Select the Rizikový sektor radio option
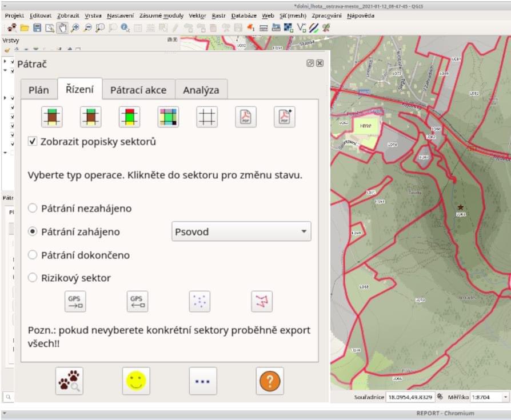This screenshot has width=511, height=420. (x=33, y=278)
